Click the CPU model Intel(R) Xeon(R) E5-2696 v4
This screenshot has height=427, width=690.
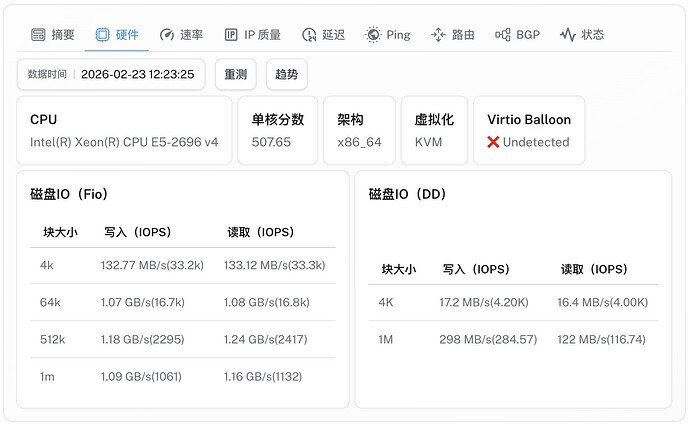coord(124,142)
